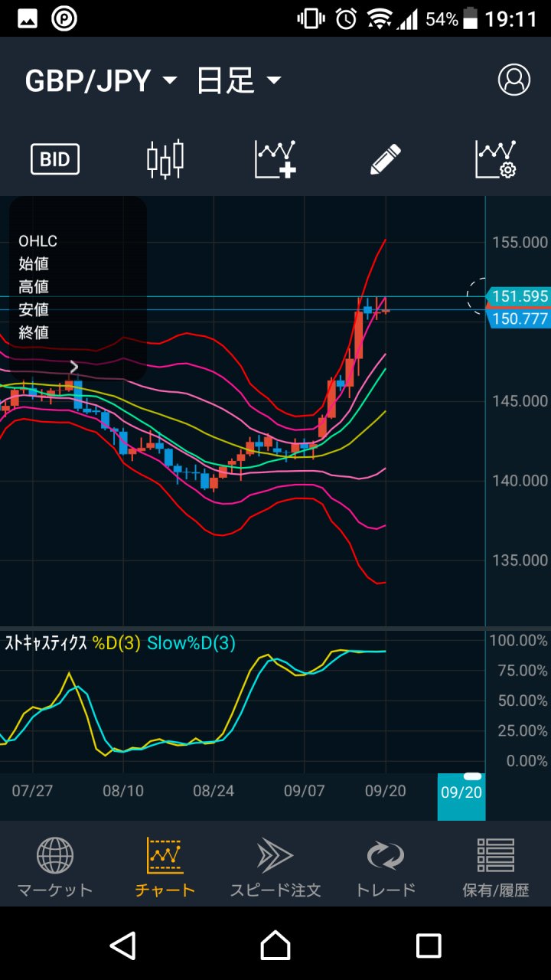Collapse the OHLC panel chevron

point(74,367)
